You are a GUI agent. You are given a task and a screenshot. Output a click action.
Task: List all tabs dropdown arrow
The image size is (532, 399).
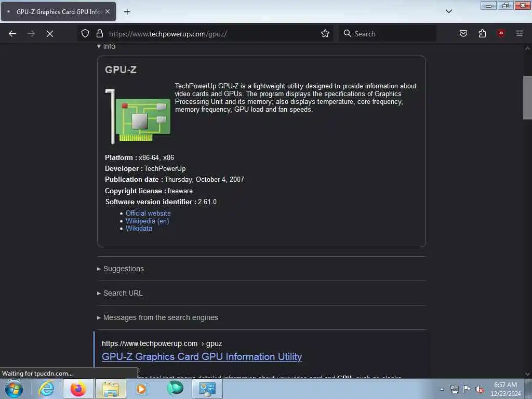coord(448,11)
